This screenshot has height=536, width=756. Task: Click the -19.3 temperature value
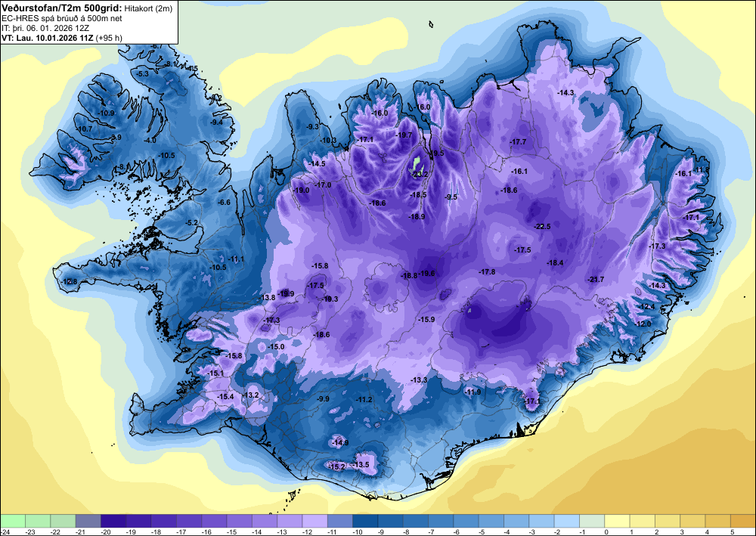(x=330, y=299)
